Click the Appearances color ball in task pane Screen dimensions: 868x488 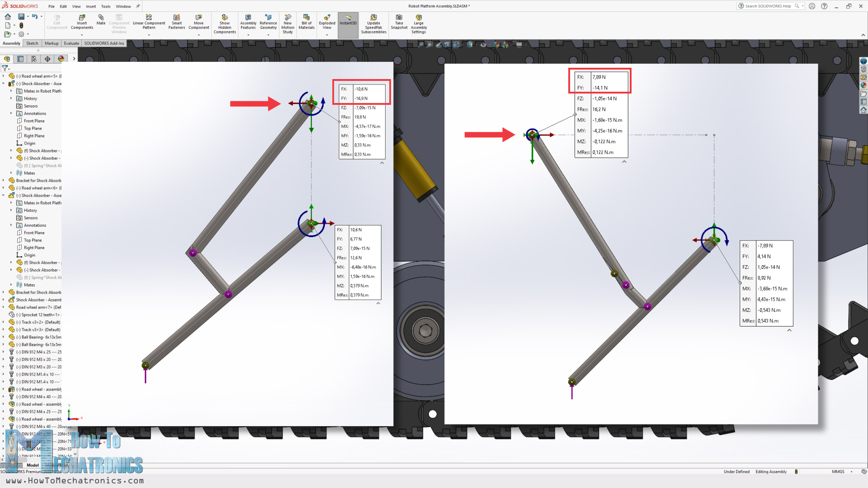point(863,85)
